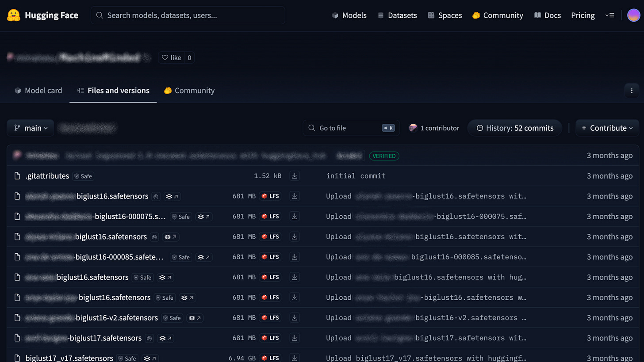Open Models in the top navigation
The image size is (644, 362).
(349, 15)
